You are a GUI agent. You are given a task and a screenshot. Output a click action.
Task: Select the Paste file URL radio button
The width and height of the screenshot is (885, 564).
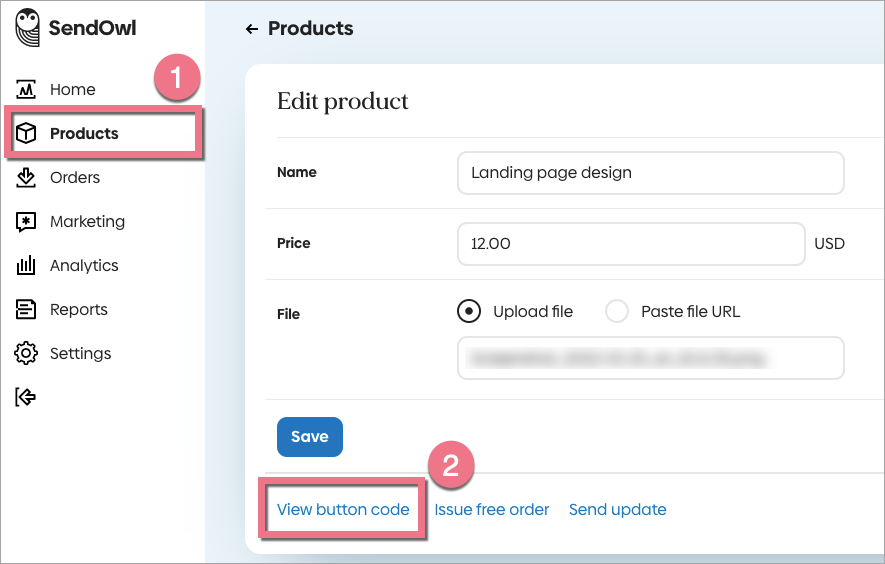pyautogui.click(x=617, y=311)
